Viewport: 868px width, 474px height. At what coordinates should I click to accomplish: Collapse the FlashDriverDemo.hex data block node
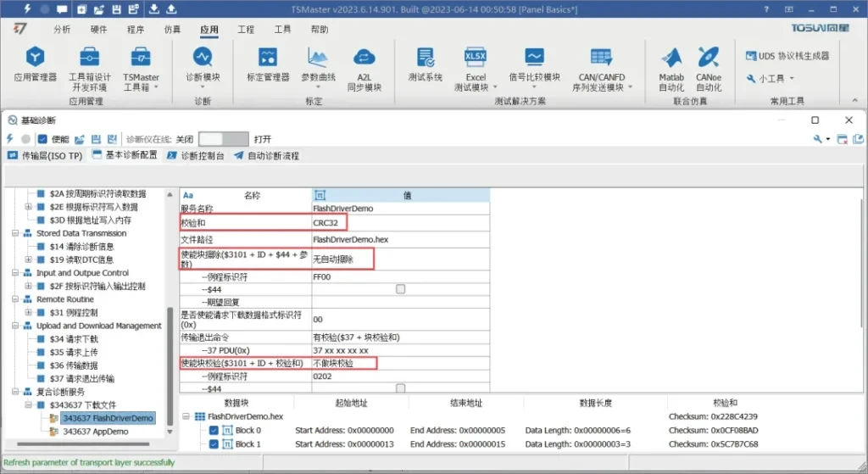186,417
